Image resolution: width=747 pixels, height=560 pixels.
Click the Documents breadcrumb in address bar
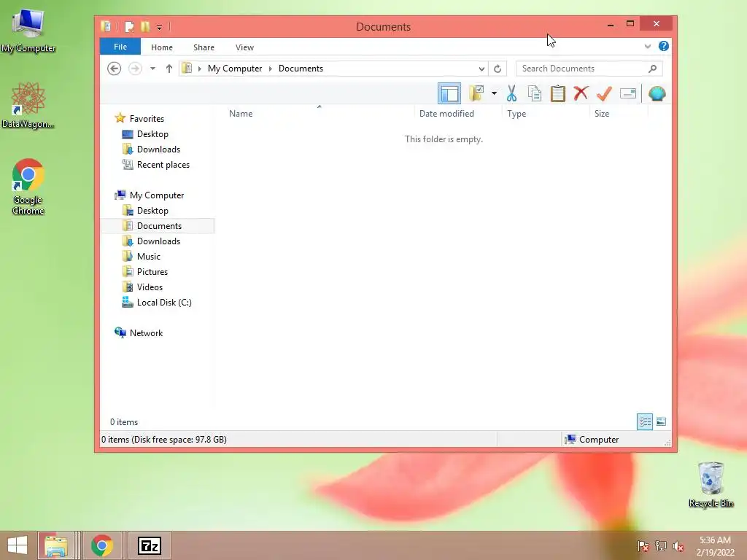pos(301,69)
